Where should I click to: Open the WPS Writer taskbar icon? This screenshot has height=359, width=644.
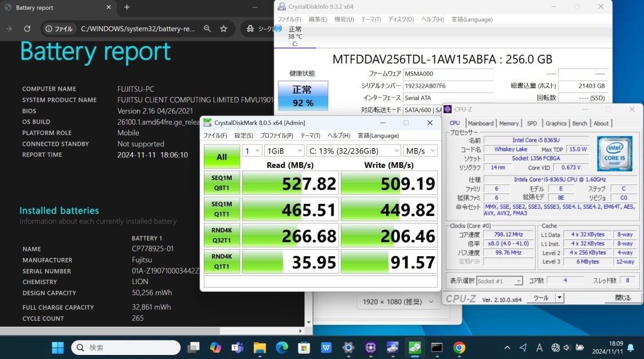[326, 347]
